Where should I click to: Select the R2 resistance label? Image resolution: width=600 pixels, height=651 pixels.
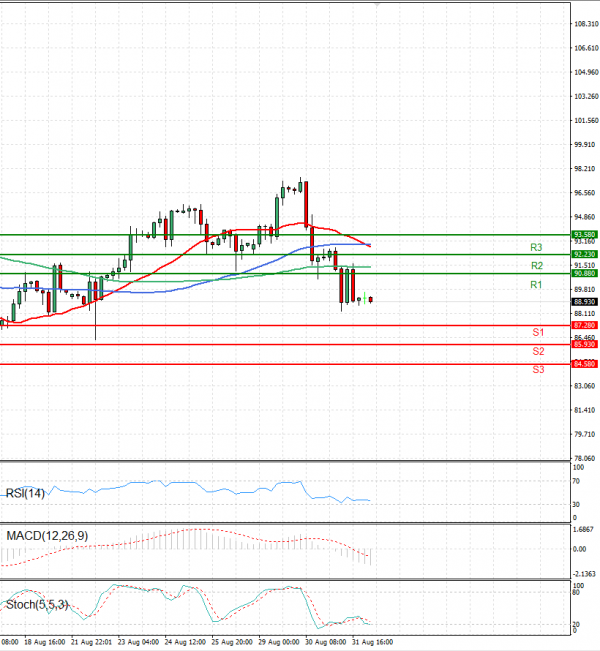537,266
